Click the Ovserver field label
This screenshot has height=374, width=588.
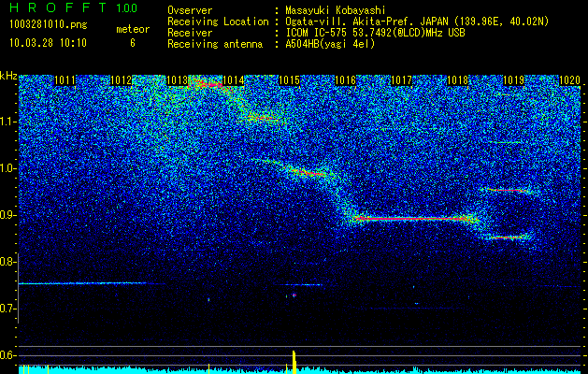point(190,11)
